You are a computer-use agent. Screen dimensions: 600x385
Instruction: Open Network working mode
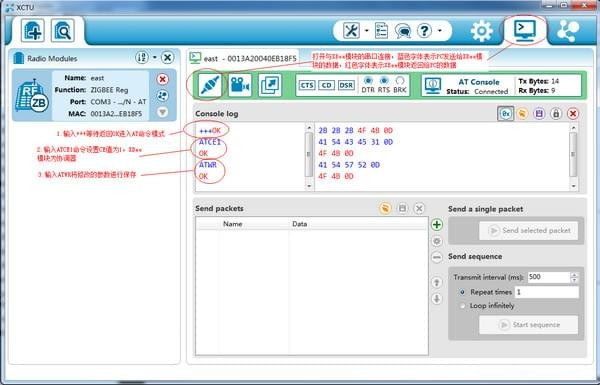[x=568, y=31]
